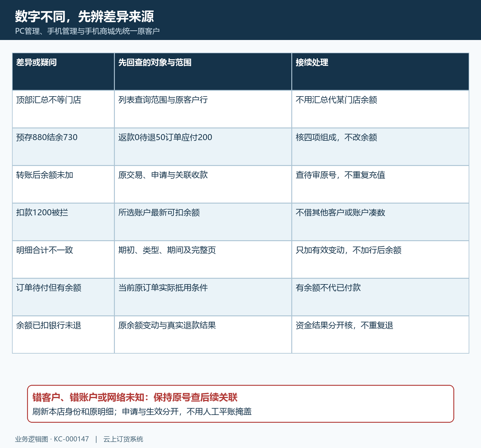Click the cell 当前原订单实际抵用条件
This screenshot has width=481, height=448.
203,297
